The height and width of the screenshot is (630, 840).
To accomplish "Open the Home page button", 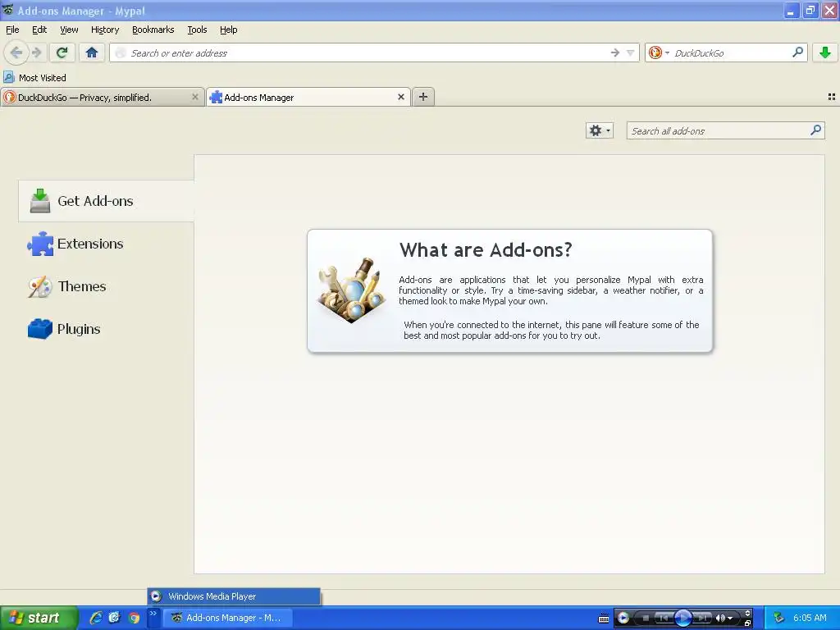I will (92, 52).
